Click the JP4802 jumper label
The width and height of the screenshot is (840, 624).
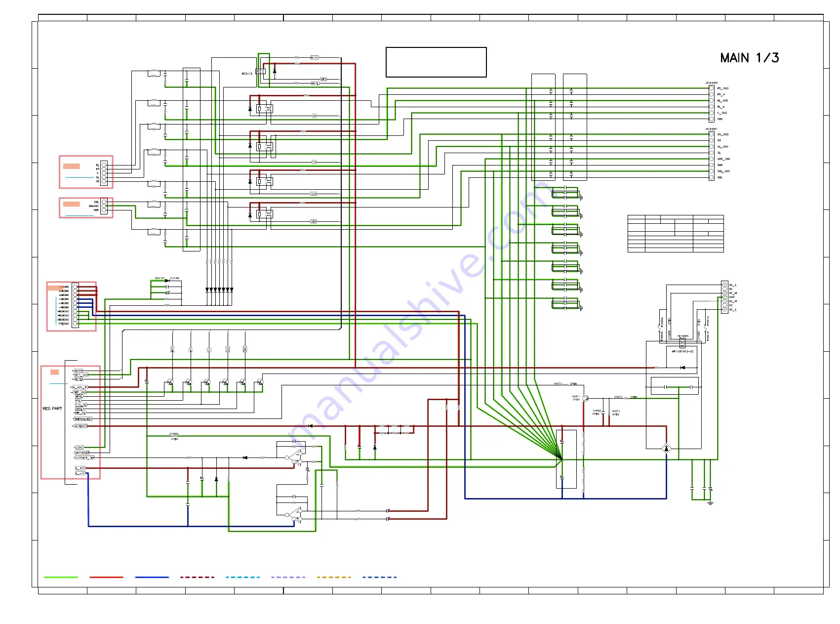[174, 434]
